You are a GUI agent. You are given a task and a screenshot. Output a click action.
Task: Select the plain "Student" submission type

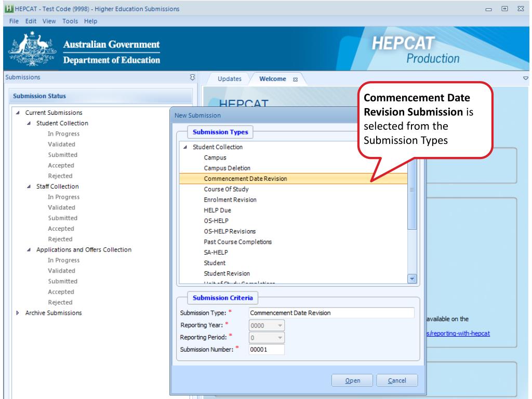(x=215, y=263)
